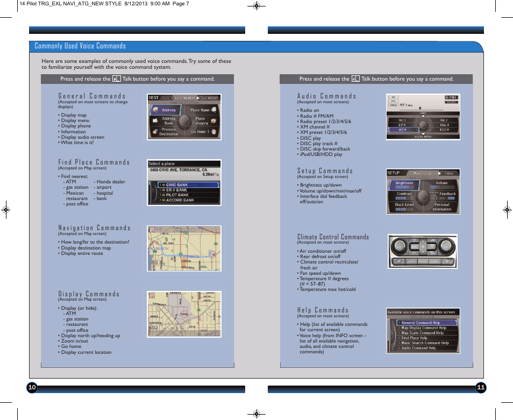The height and width of the screenshot is (420, 513).
Task: Click the Address Book icon in the DEST screen
Action: coord(155,120)
